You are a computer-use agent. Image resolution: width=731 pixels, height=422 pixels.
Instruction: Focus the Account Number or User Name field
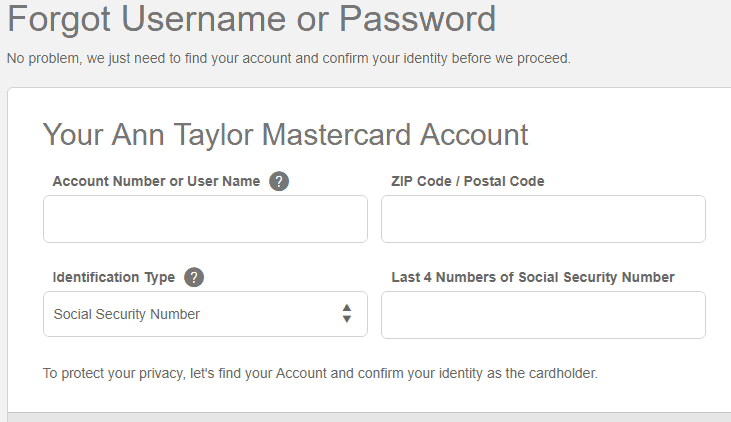[x=205, y=219]
